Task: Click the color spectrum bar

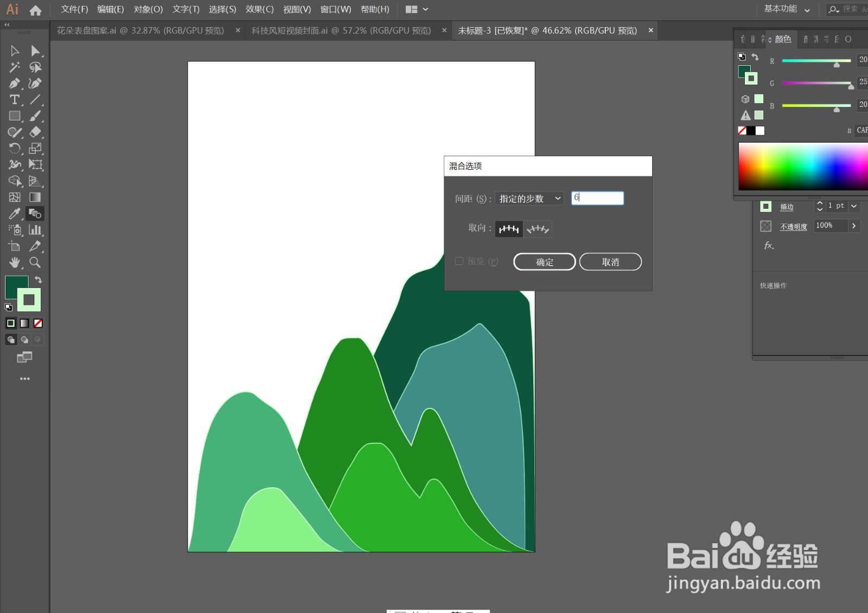Action: [x=803, y=167]
